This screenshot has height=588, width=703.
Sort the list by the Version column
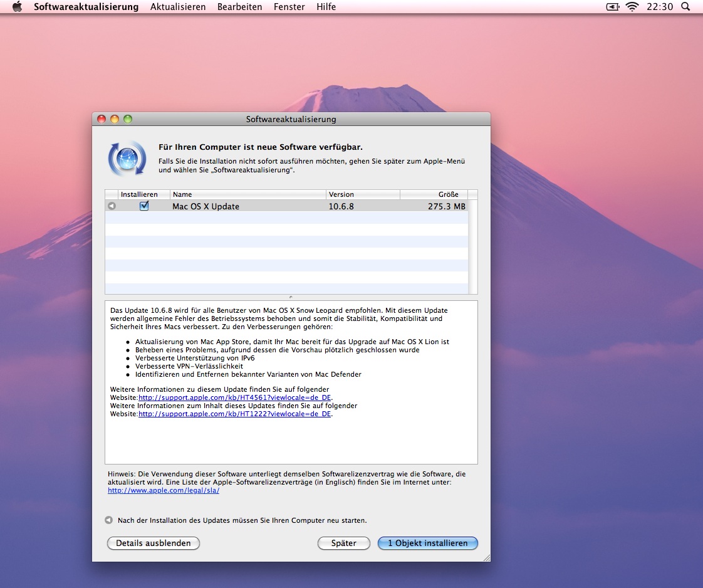[x=363, y=194]
